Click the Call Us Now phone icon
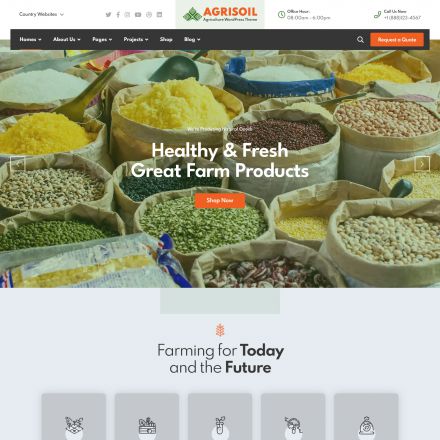The height and width of the screenshot is (440, 440). click(377, 14)
